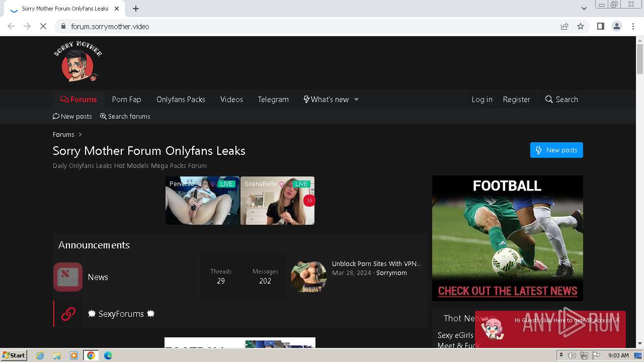Close the VIP access popup notification
The width and height of the screenshot is (644, 362).
point(617,320)
